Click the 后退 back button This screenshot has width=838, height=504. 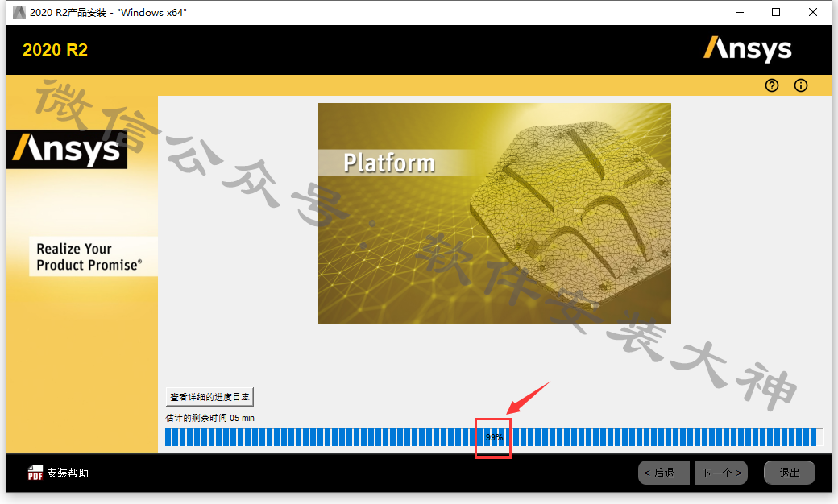point(664,473)
